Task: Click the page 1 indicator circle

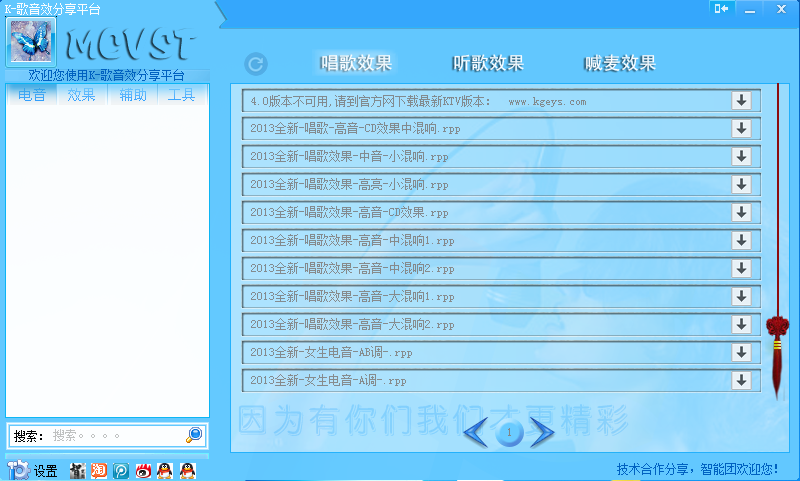Action: click(509, 432)
